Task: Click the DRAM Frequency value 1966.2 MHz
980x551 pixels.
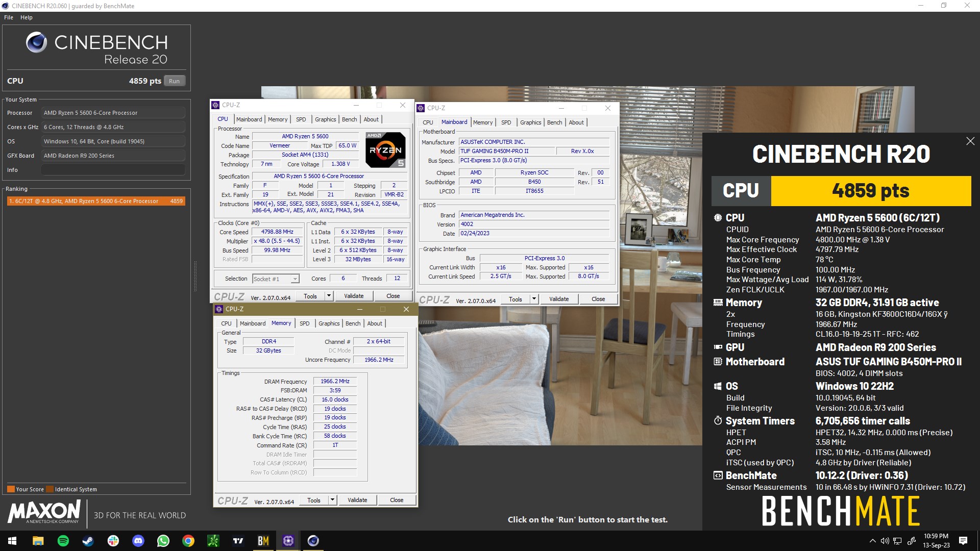Action: coord(335,381)
